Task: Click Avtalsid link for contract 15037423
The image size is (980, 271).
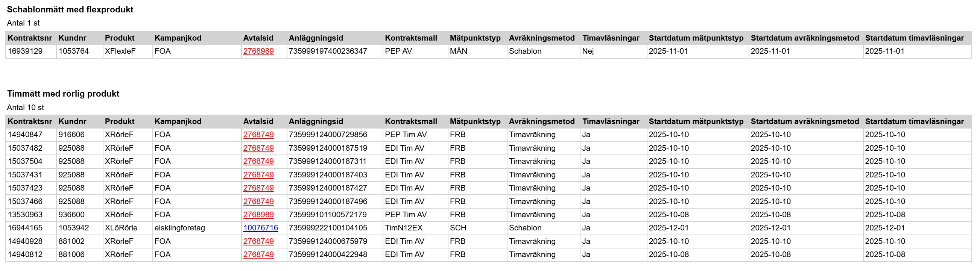Action: [x=258, y=188]
